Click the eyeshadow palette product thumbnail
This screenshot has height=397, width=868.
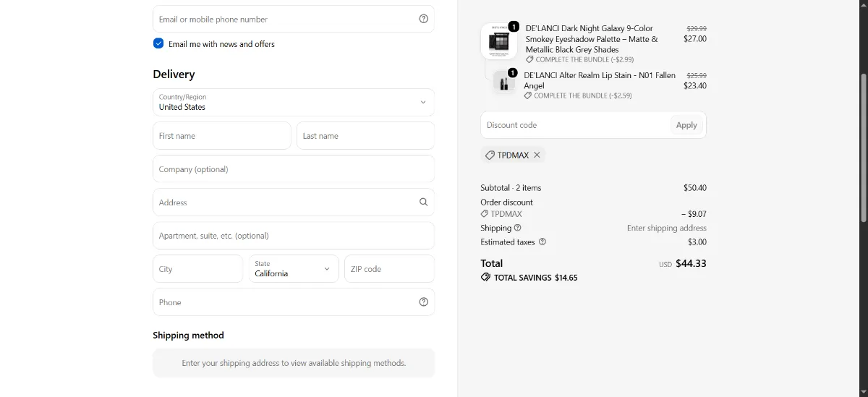(x=499, y=41)
